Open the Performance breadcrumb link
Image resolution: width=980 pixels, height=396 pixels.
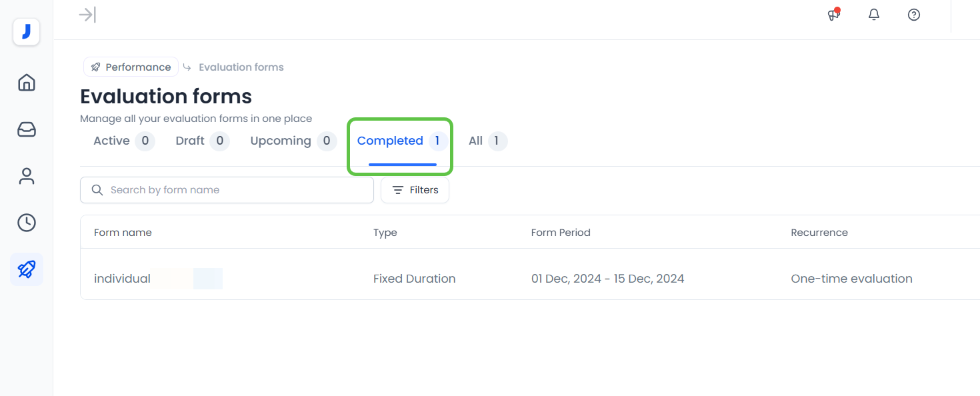point(131,67)
